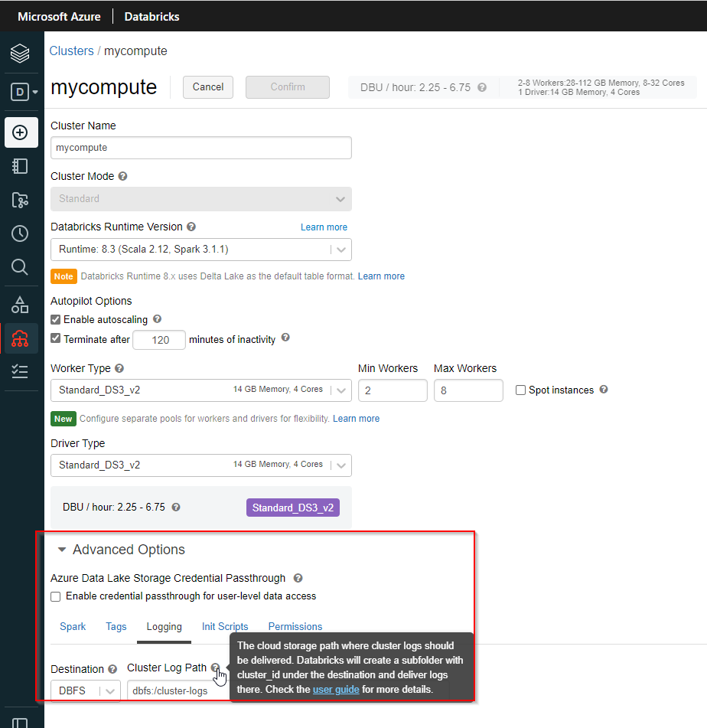The width and height of the screenshot is (707, 728).
Task: Open the Cluster Mode Standard dropdown
Action: [x=201, y=199]
